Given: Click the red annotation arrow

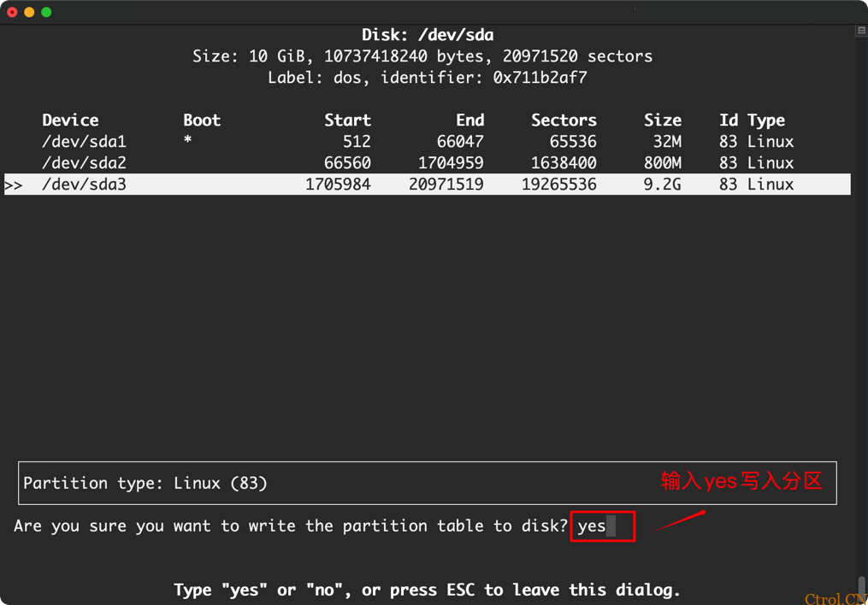Looking at the screenshot, I should [681, 520].
